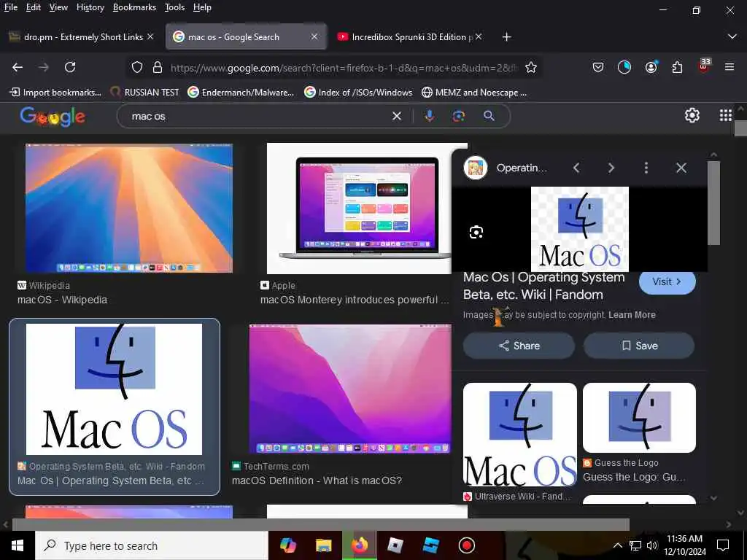The width and height of the screenshot is (747, 560).
Task: Close the image preview panel
Action: pyautogui.click(x=681, y=168)
